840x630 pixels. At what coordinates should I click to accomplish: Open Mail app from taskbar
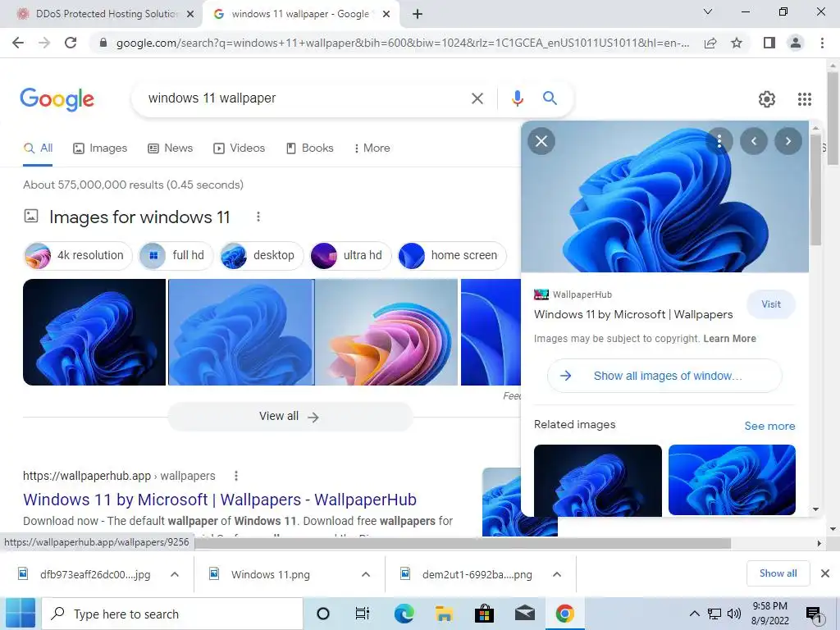524,614
